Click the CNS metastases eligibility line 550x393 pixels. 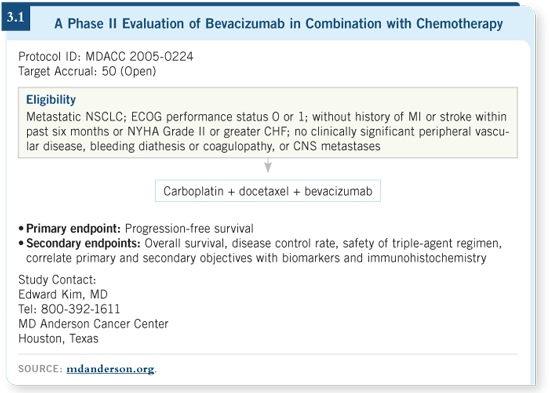tap(203, 146)
